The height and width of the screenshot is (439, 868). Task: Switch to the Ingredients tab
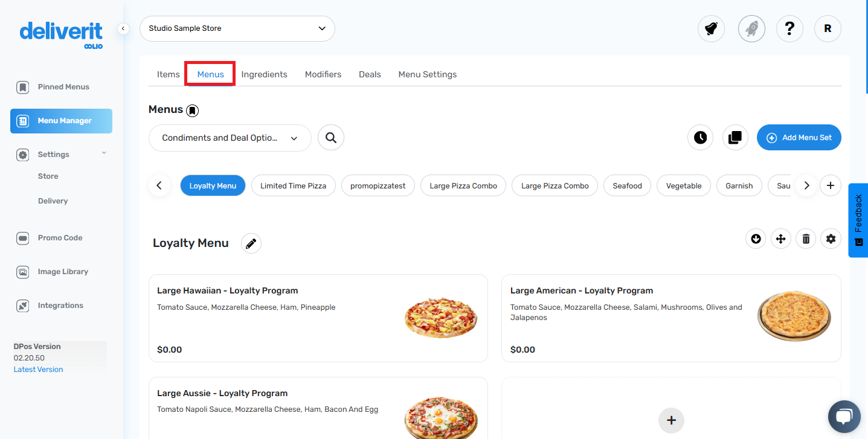[265, 74]
